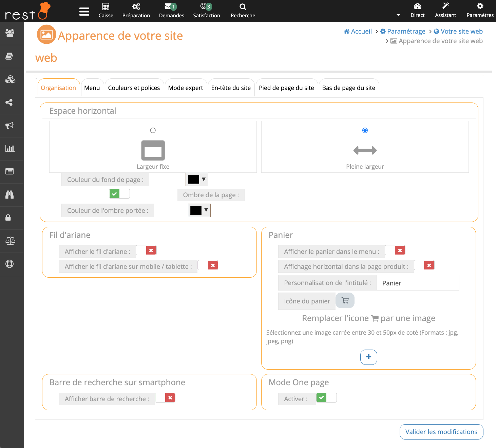Click the megaphone icon in sidebar
The image size is (496, 448).
click(10, 125)
